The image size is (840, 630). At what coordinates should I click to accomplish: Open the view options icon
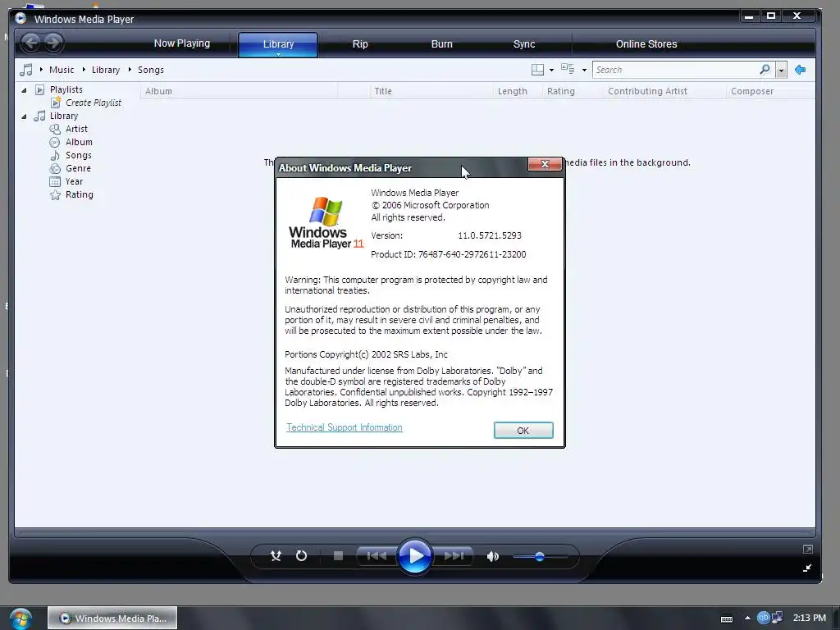(x=568, y=69)
